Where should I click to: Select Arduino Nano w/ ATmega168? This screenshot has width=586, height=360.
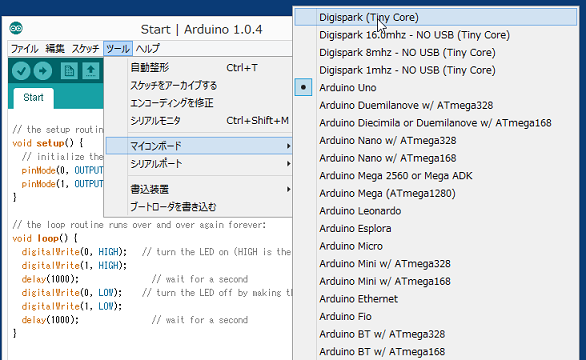(435, 158)
